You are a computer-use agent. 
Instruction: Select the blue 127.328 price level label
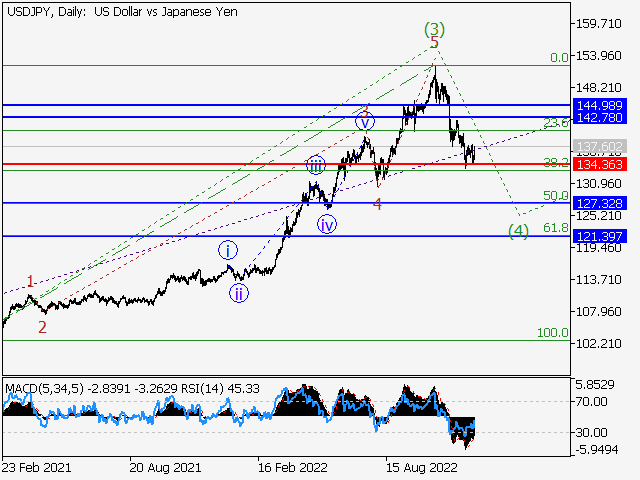(600, 203)
